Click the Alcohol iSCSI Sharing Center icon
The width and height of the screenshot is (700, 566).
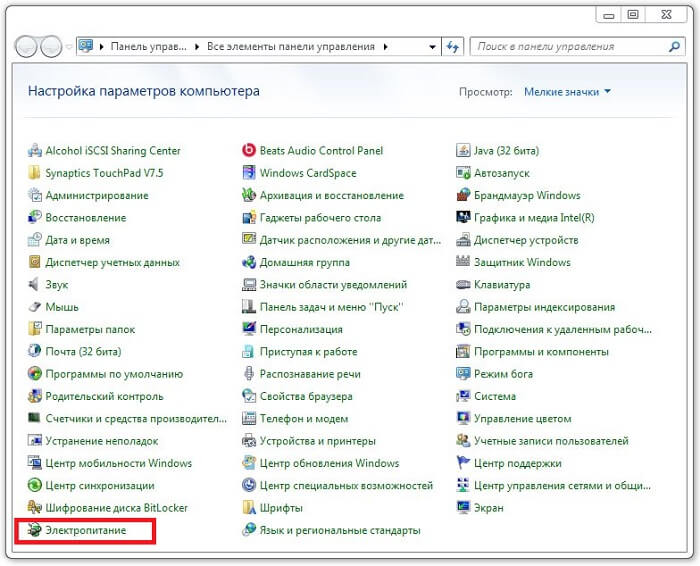click(34, 150)
